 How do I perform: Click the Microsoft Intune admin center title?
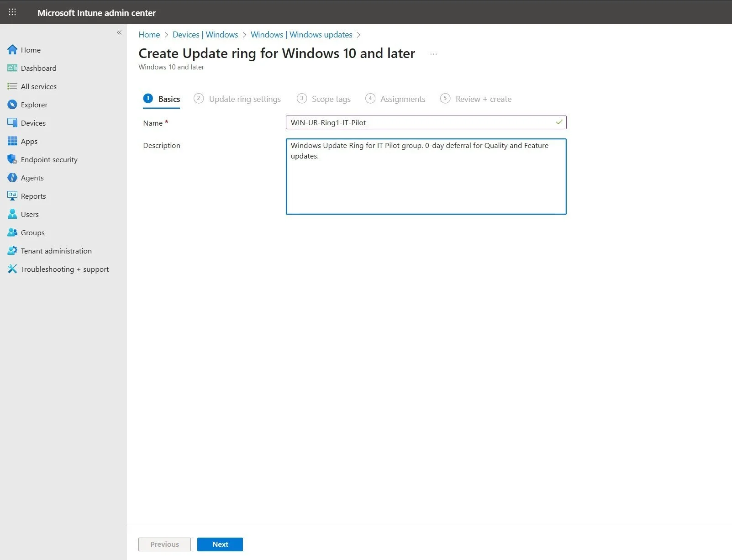pyautogui.click(x=96, y=13)
